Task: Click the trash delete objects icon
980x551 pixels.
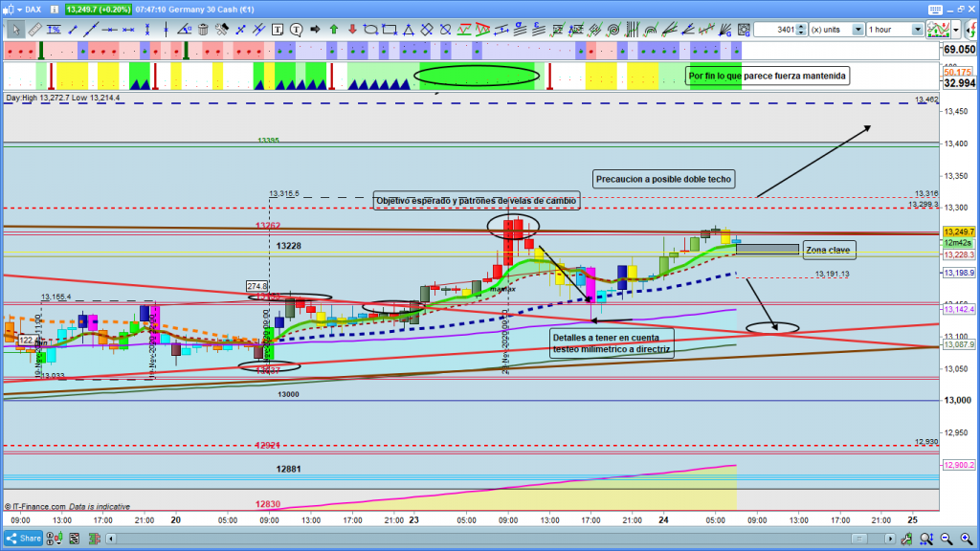Action: coord(203,30)
